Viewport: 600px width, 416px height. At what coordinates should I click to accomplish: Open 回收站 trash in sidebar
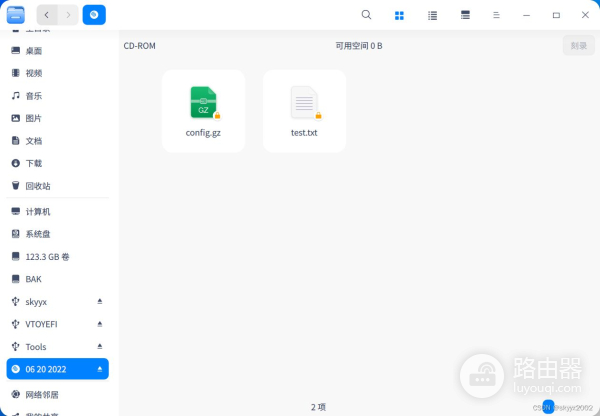38,186
